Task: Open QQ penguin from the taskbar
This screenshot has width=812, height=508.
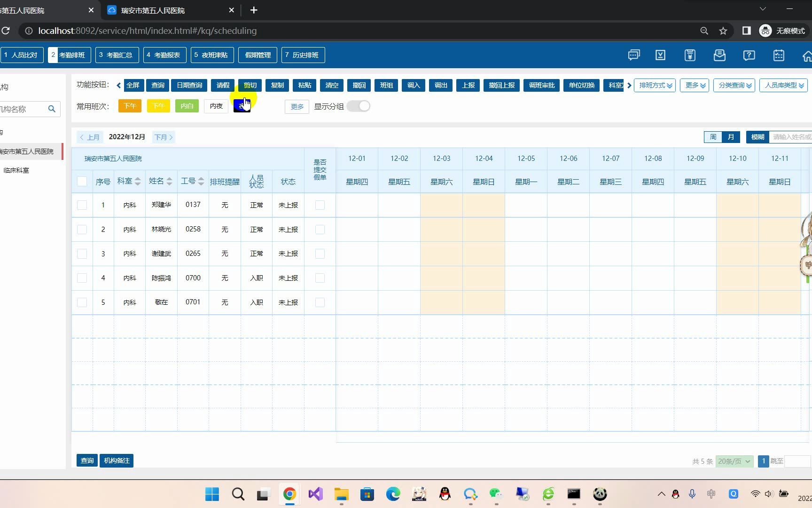Action: coord(445,494)
